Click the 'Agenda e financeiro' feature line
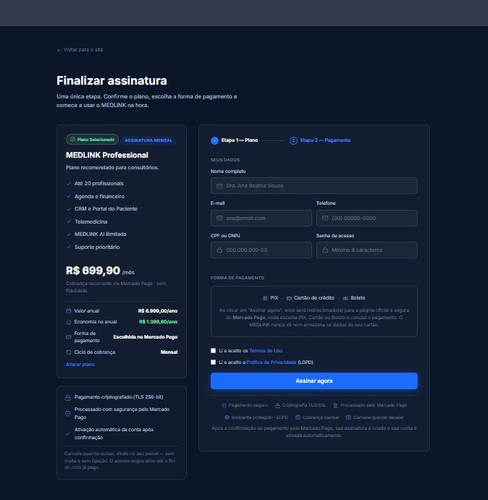 (x=95, y=196)
